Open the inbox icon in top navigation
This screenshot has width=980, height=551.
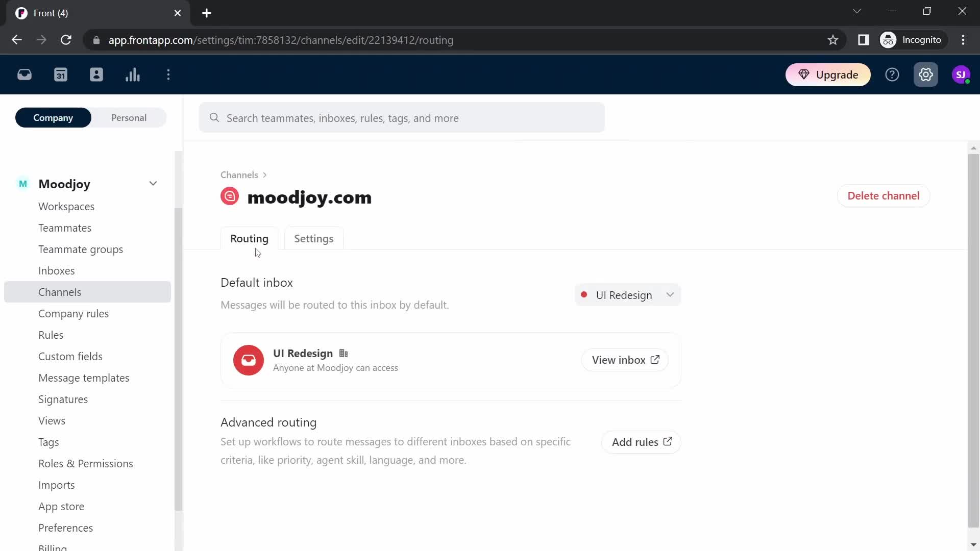pos(24,75)
